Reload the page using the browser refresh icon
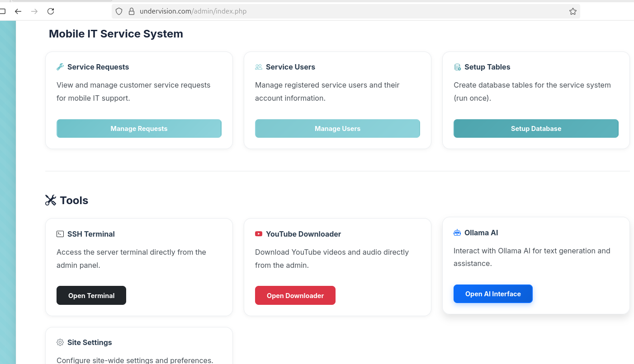 (x=51, y=11)
